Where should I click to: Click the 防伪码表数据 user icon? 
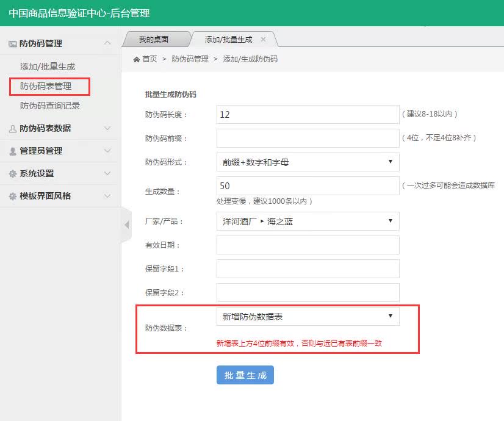[x=13, y=129]
